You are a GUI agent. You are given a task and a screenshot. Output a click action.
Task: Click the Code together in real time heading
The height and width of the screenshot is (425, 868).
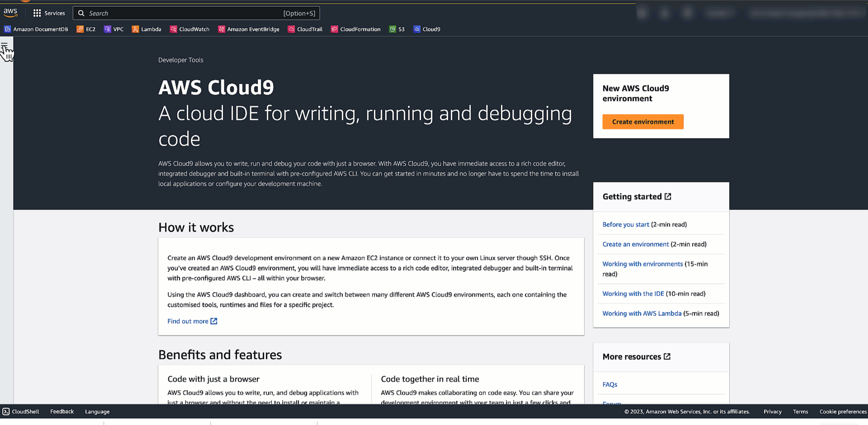[430, 379]
